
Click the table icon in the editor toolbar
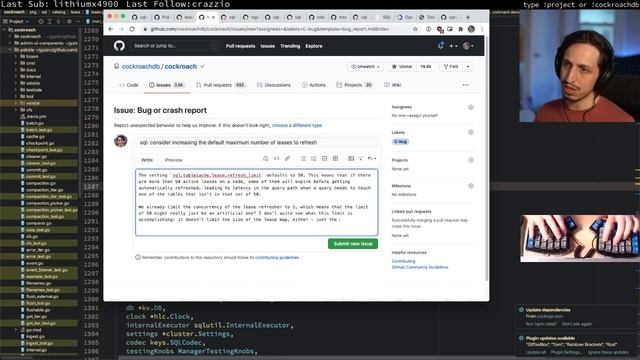pos(336,158)
